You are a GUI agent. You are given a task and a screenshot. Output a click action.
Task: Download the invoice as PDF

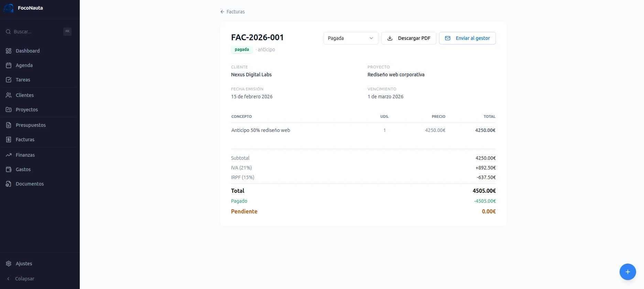(408, 38)
